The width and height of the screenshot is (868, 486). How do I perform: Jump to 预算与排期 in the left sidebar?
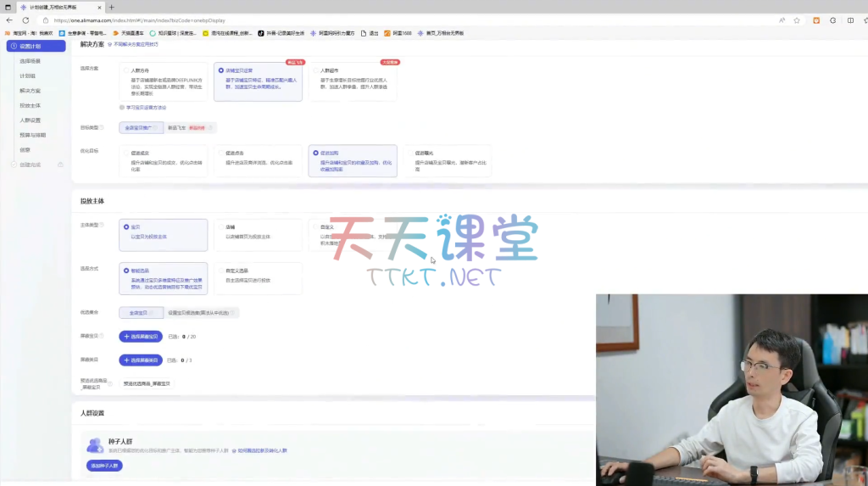click(33, 135)
